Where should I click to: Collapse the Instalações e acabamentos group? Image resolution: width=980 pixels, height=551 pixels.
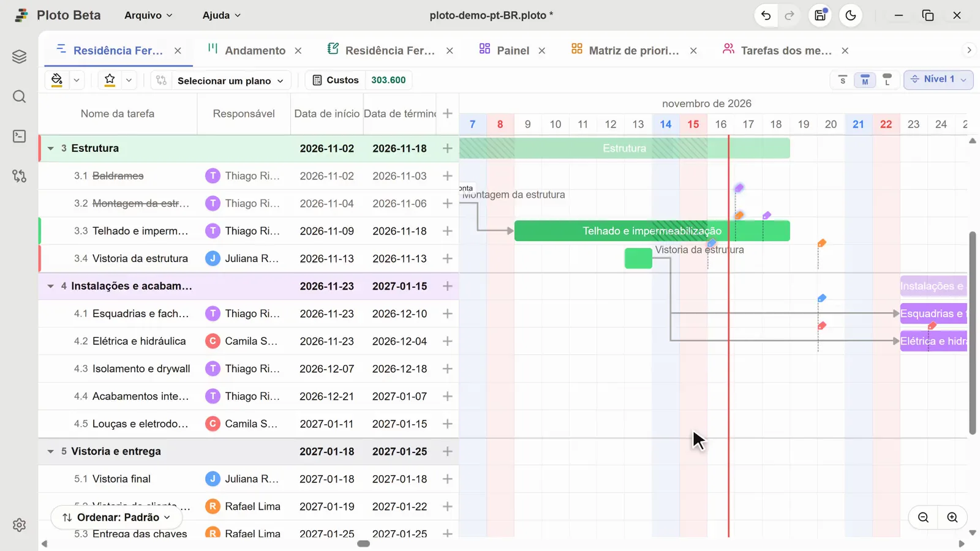coord(51,286)
